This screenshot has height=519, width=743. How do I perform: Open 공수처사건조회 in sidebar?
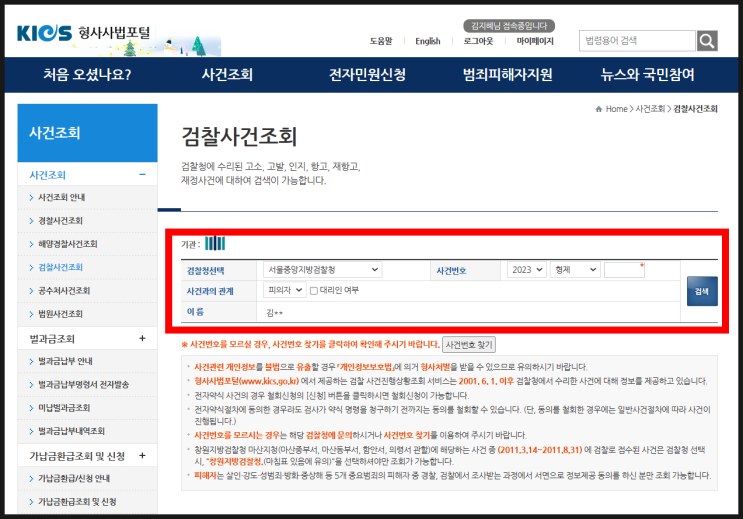[x=64, y=291]
